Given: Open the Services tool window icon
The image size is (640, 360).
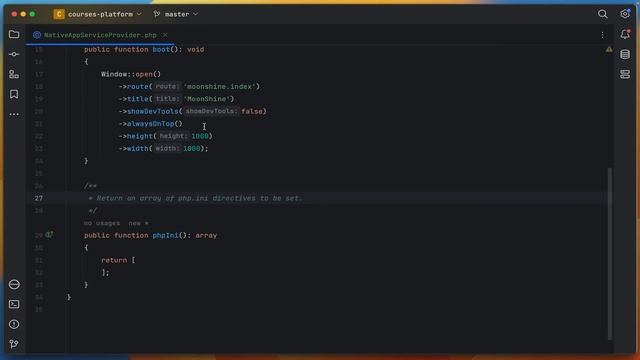Looking at the screenshot, I should pyautogui.click(x=14, y=284).
